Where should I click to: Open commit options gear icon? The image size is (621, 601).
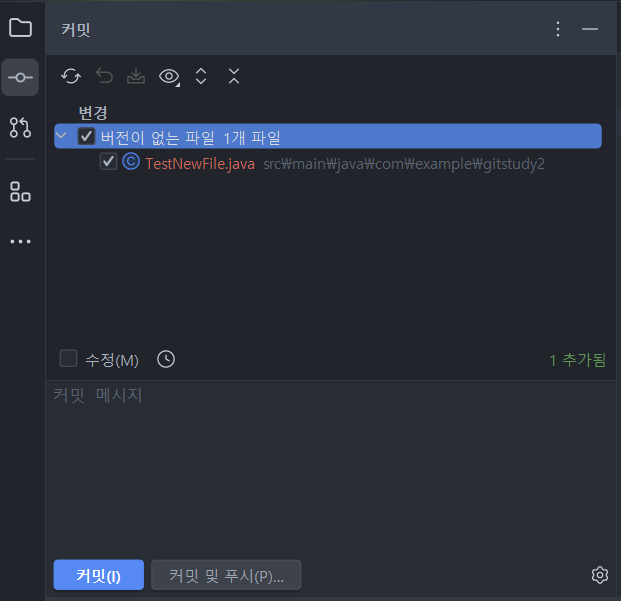pos(600,575)
